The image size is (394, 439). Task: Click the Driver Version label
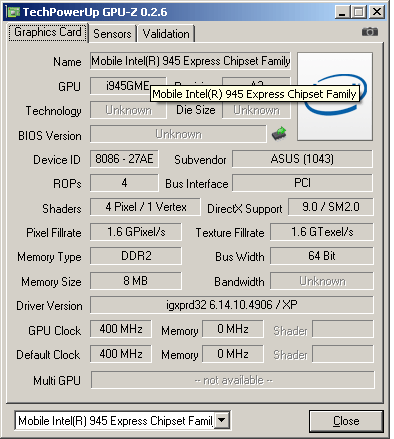pyautogui.click(x=49, y=306)
